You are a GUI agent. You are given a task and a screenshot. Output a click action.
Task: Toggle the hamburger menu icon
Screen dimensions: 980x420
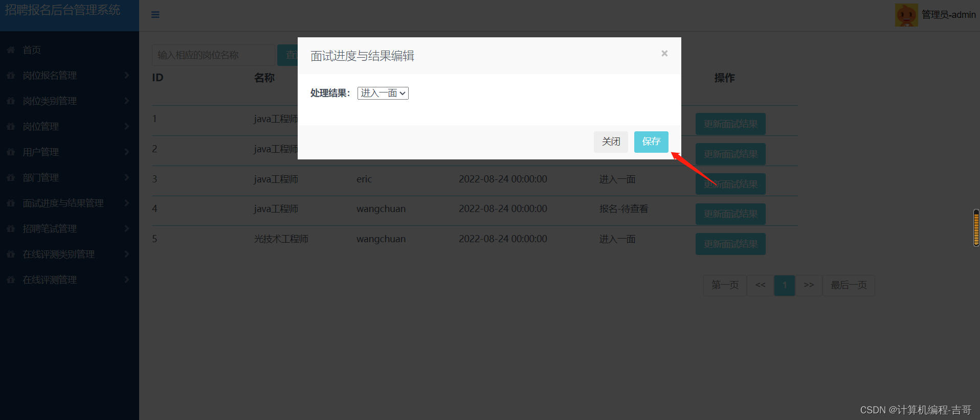pos(155,15)
